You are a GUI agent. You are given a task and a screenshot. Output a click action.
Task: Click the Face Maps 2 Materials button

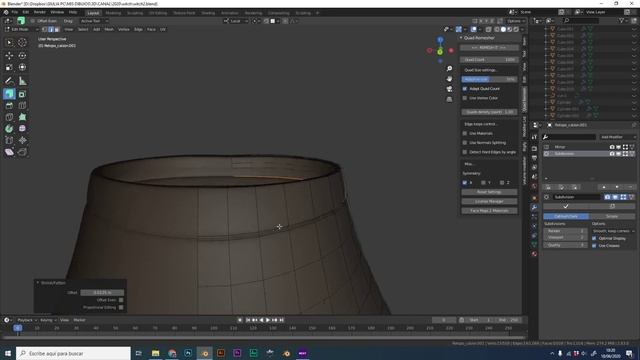489,211
